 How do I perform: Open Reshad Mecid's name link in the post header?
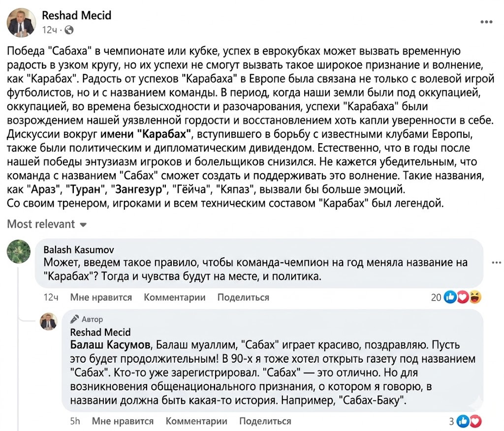(x=76, y=15)
